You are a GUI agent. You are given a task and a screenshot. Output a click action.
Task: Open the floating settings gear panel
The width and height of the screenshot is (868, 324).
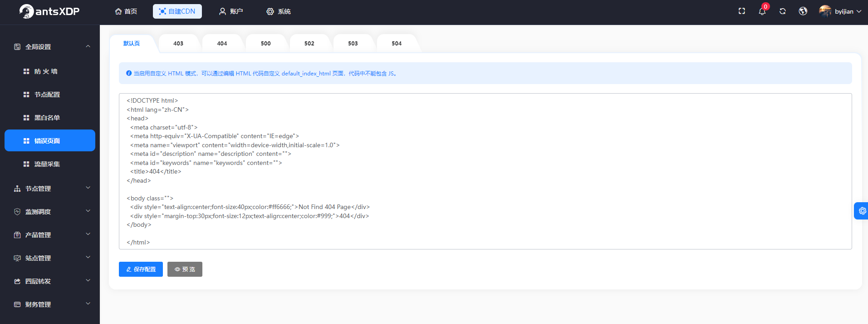(x=862, y=211)
